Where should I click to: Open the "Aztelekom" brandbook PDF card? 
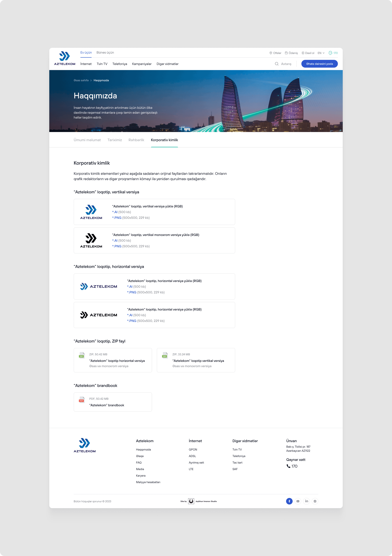click(x=113, y=402)
